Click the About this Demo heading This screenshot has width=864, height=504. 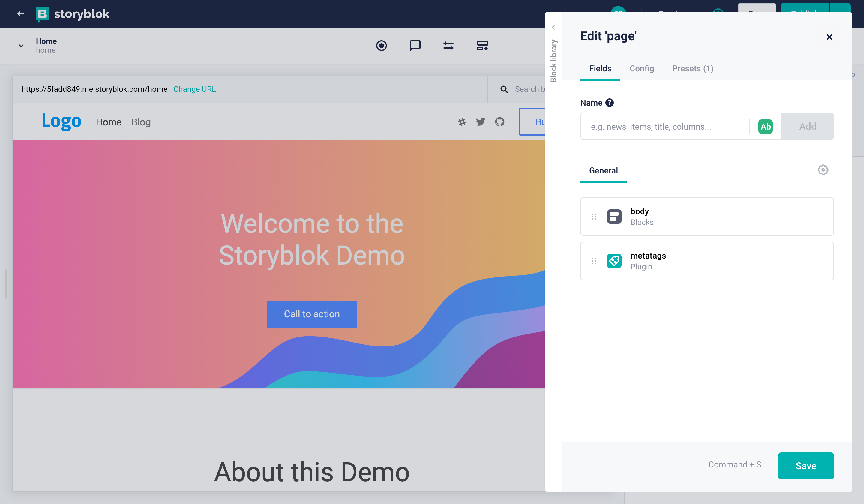(x=312, y=472)
